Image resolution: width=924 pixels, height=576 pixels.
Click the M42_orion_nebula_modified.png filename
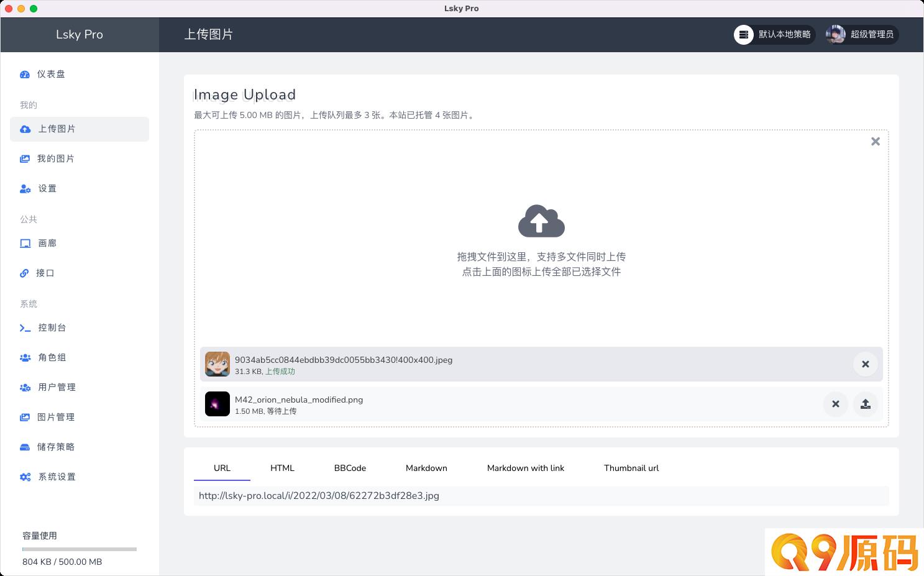[x=299, y=400]
